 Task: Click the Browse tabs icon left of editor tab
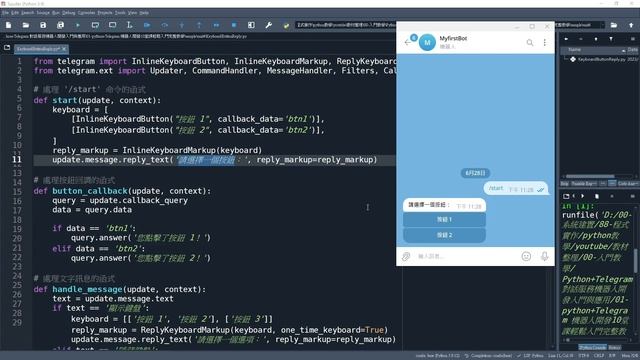coord(7,48)
